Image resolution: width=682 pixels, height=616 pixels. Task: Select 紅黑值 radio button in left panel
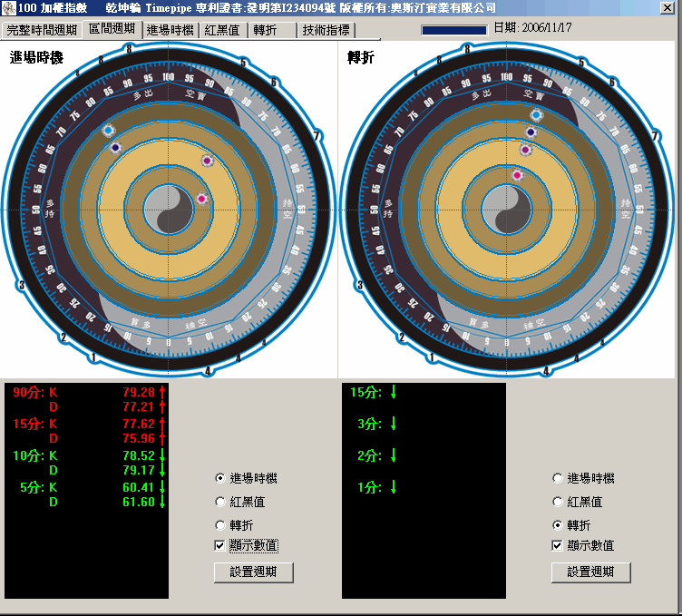[x=219, y=502]
